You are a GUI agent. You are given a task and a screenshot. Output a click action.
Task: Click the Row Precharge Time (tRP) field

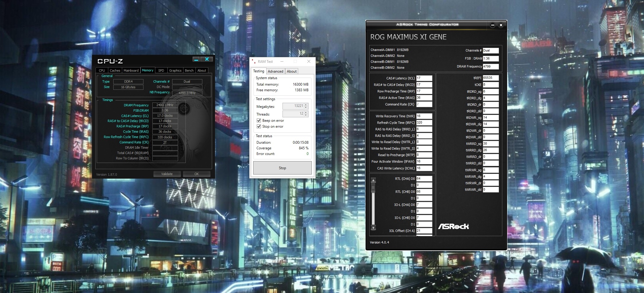coord(424,91)
